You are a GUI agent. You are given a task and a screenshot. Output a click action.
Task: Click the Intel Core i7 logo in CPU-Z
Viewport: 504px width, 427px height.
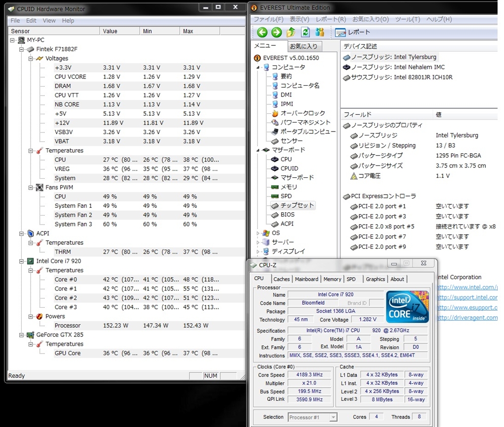coord(408,307)
